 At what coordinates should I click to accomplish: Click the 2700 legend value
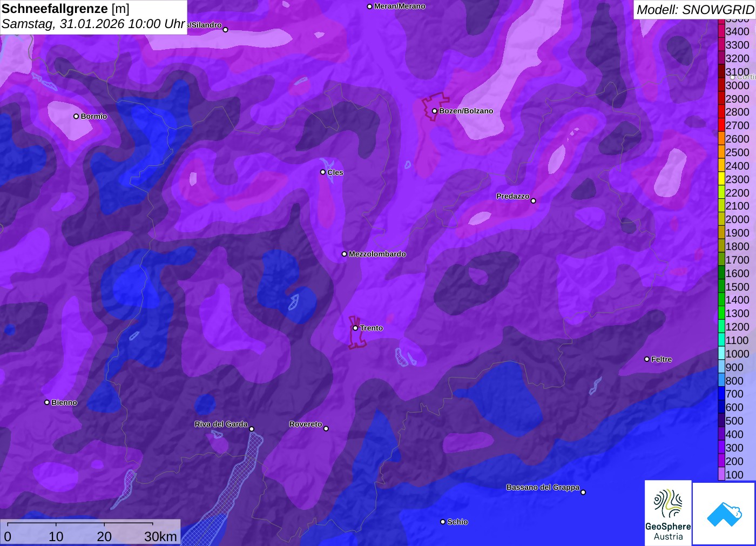click(737, 125)
